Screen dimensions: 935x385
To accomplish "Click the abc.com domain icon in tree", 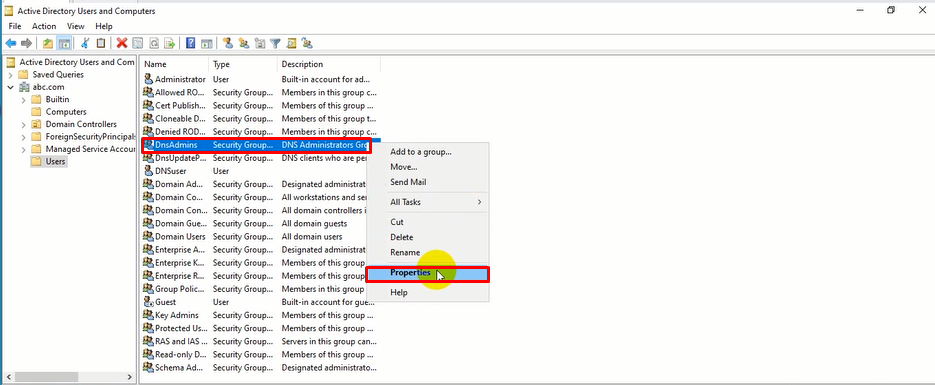I will [24, 87].
